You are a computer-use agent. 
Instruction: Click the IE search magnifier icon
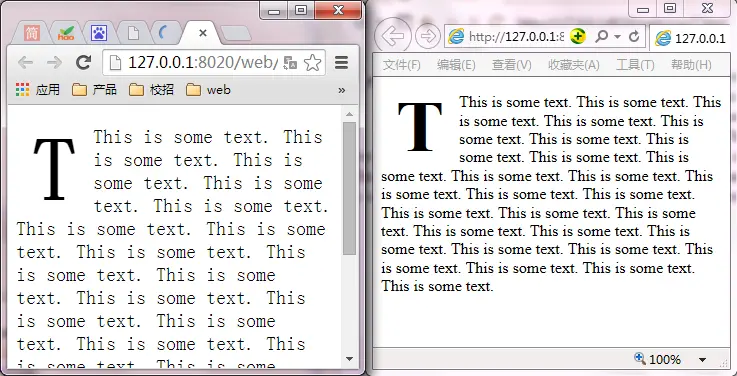[601, 36]
